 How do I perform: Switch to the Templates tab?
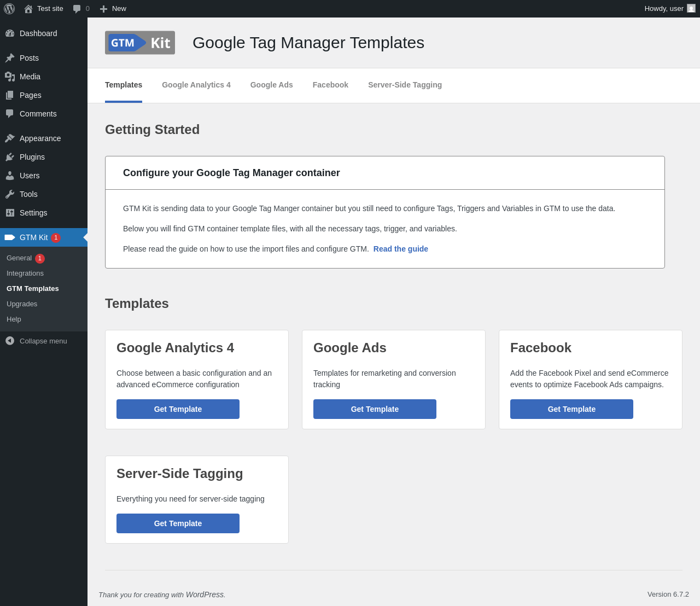124,85
